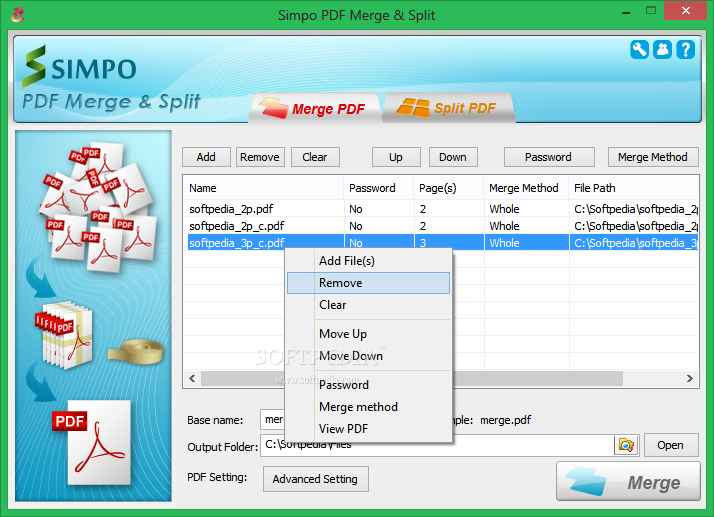The width and height of the screenshot is (714, 517).
Task: Open Advanced Setting
Action: [316, 479]
